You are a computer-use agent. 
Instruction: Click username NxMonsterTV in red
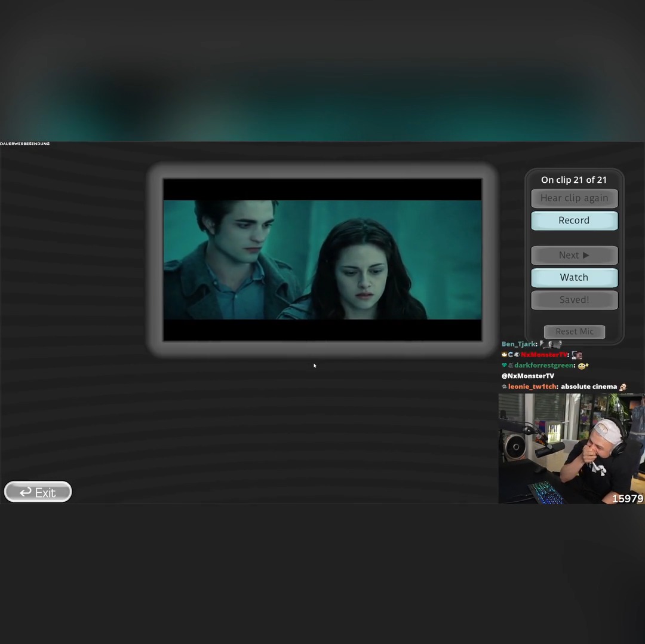coord(543,355)
